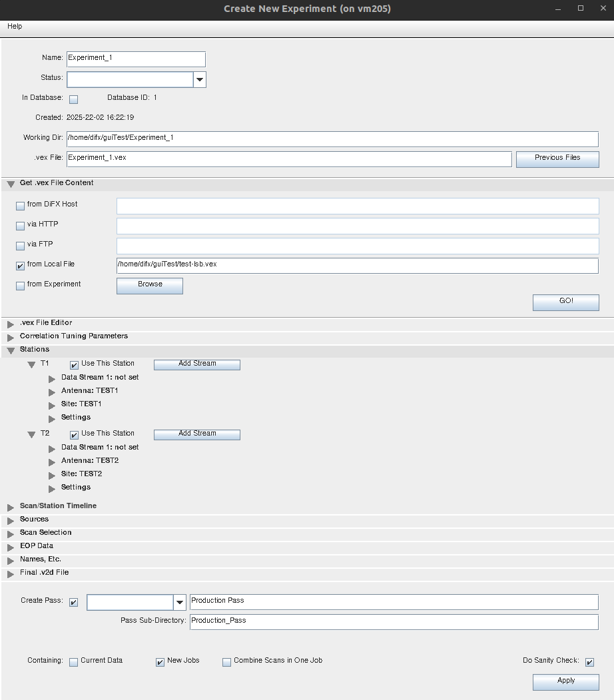This screenshot has width=614, height=700.
Task: Expand Antenna: TEST1 node
Action: pos(52,392)
